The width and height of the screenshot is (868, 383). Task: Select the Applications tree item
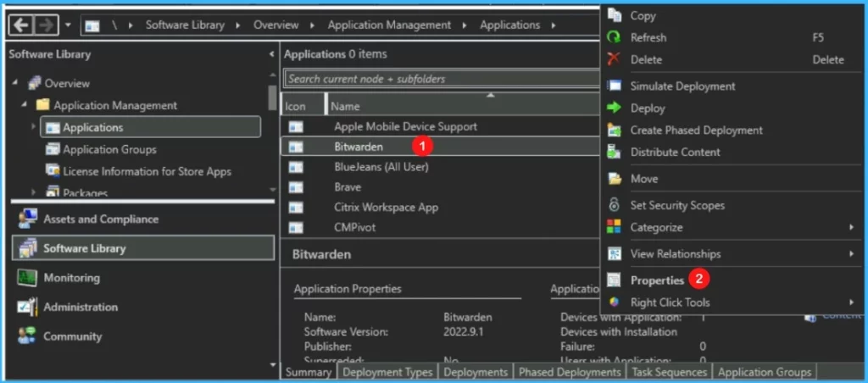151,127
